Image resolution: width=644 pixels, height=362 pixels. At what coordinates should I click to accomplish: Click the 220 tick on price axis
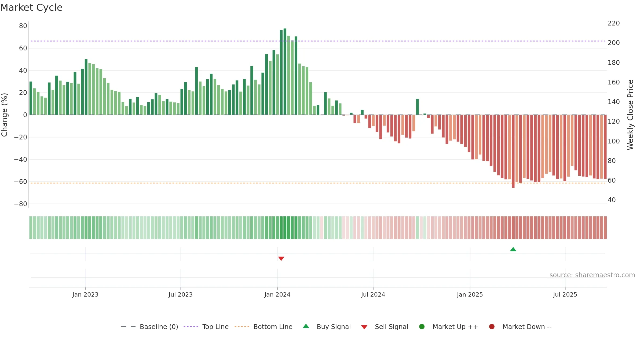coord(614,23)
